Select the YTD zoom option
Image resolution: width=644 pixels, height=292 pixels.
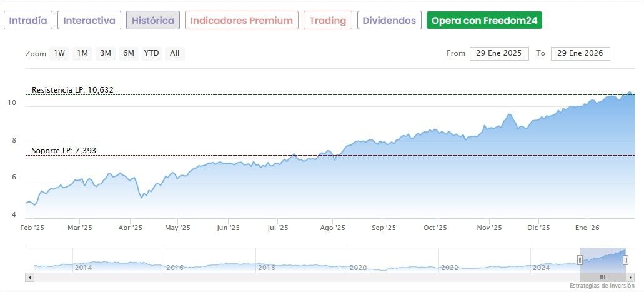(151, 53)
